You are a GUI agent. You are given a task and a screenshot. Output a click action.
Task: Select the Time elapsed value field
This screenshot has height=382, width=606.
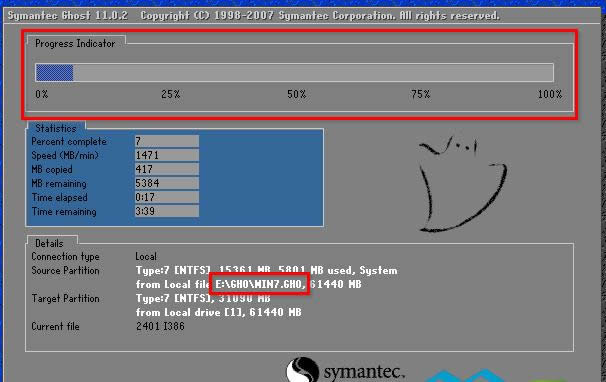click(x=167, y=197)
